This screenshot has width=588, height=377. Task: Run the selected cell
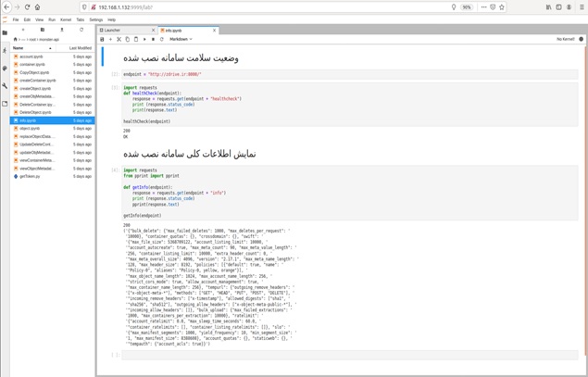tap(144, 39)
